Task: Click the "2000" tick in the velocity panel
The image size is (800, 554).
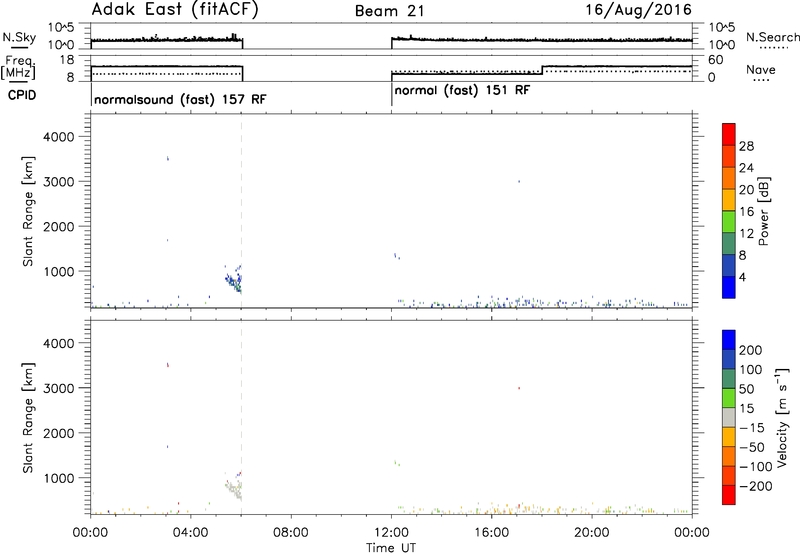Action: [58, 433]
